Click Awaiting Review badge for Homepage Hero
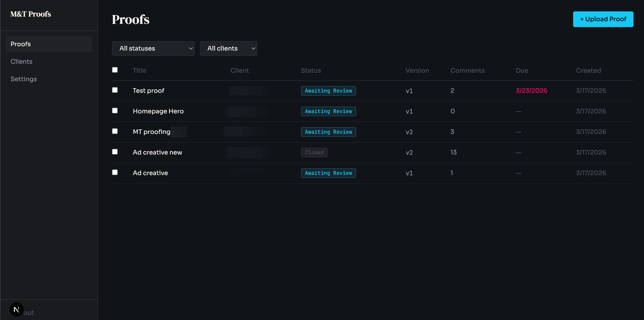 pyautogui.click(x=329, y=111)
